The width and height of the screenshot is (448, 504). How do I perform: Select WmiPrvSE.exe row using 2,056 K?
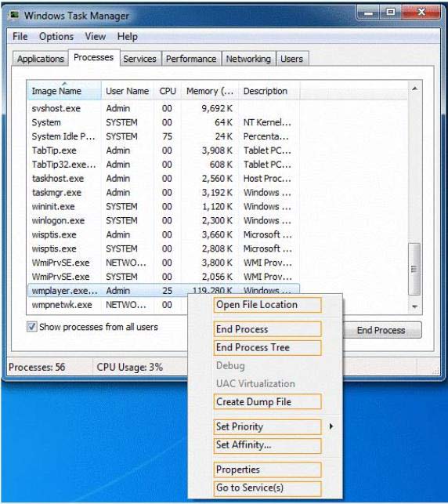coord(163,277)
